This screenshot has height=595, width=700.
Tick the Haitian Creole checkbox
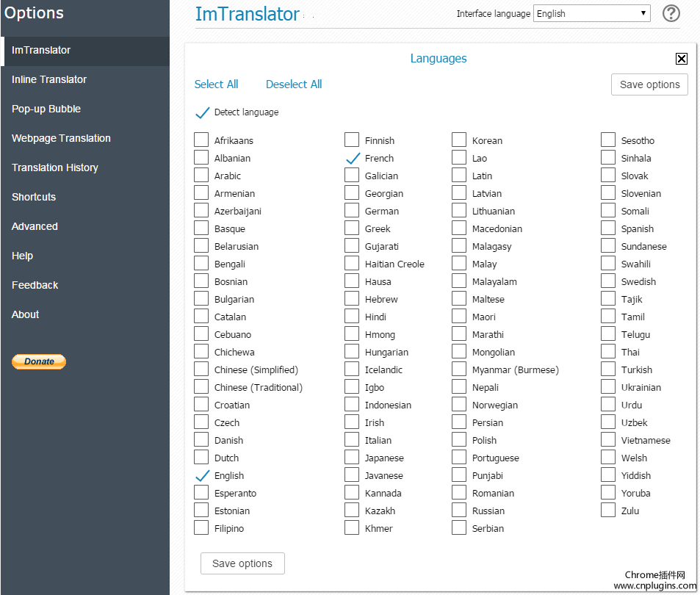352,263
